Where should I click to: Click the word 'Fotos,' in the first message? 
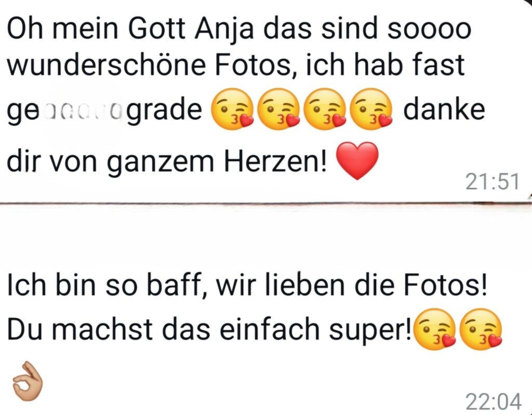[256, 65]
